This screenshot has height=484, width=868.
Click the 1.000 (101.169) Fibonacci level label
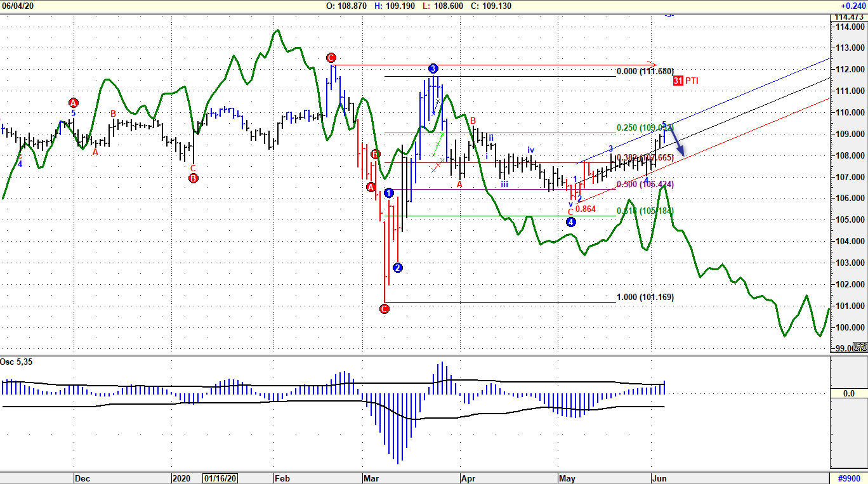point(645,298)
